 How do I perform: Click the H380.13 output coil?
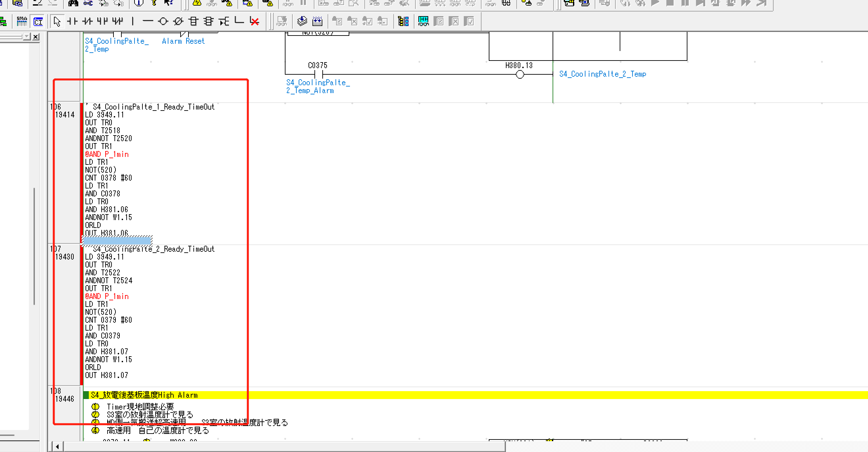520,74
